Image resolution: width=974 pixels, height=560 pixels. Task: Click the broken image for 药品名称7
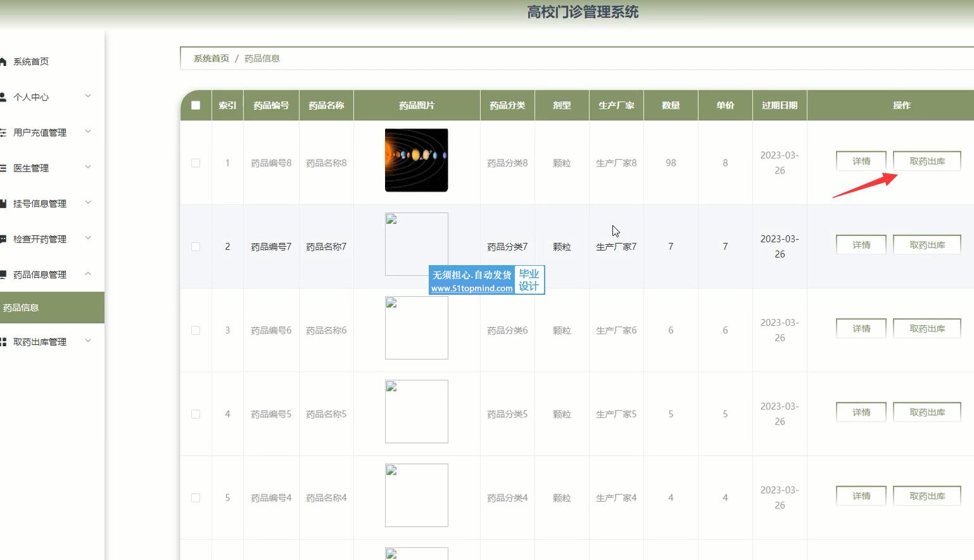[x=417, y=244]
